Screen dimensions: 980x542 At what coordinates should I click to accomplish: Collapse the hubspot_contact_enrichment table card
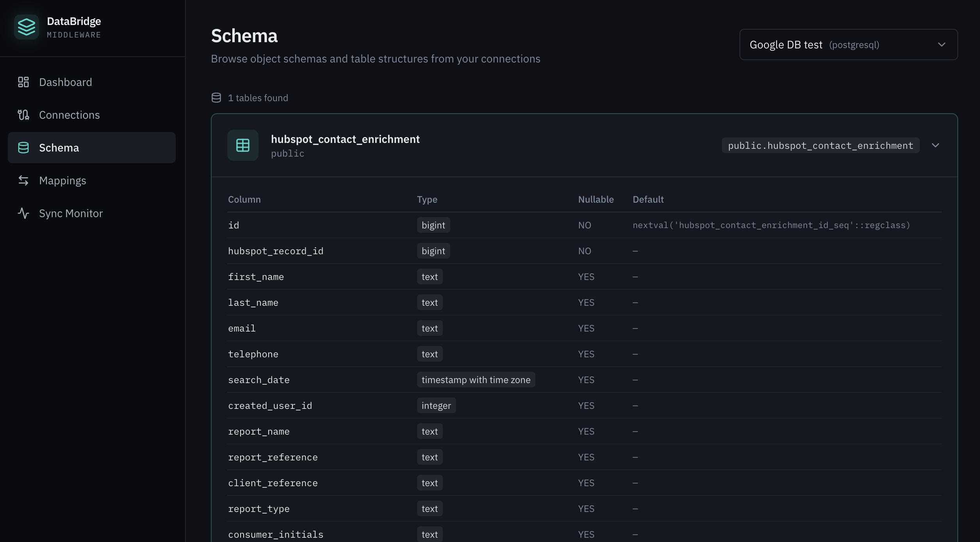936,145
